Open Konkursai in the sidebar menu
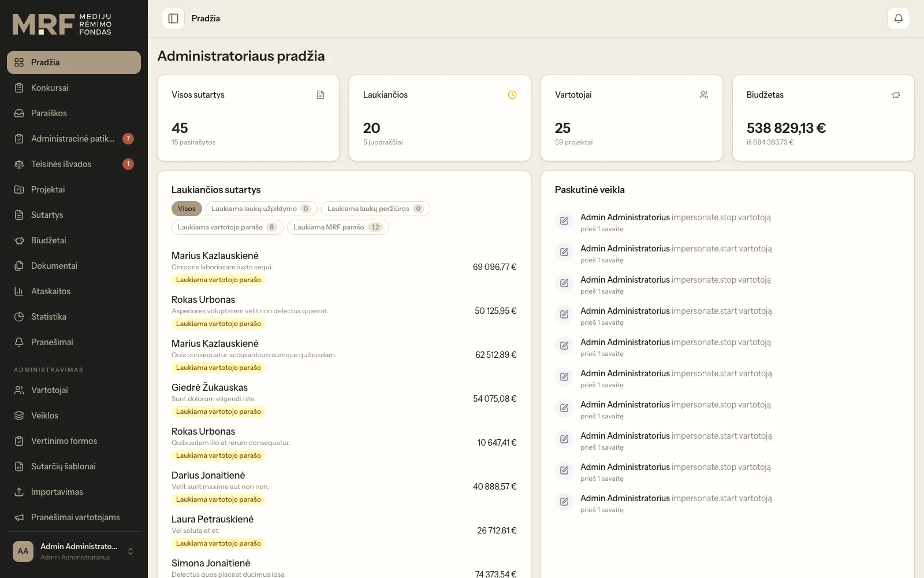924x578 pixels. 74,88
